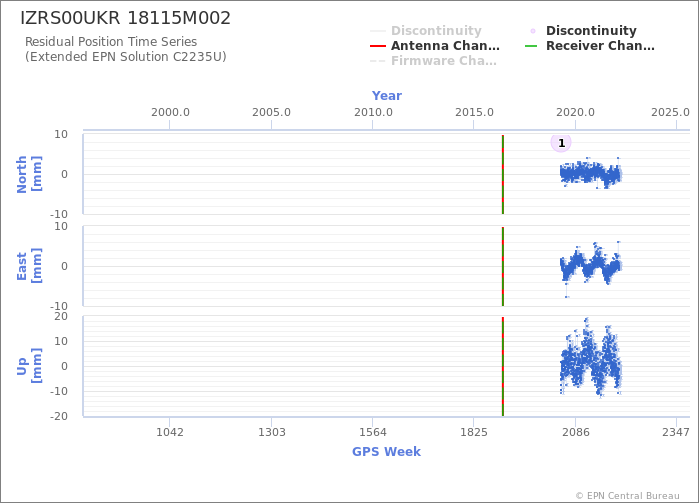Click the GPS week 1303 tick label
This screenshot has width=700, height=504.
(271, 432)
